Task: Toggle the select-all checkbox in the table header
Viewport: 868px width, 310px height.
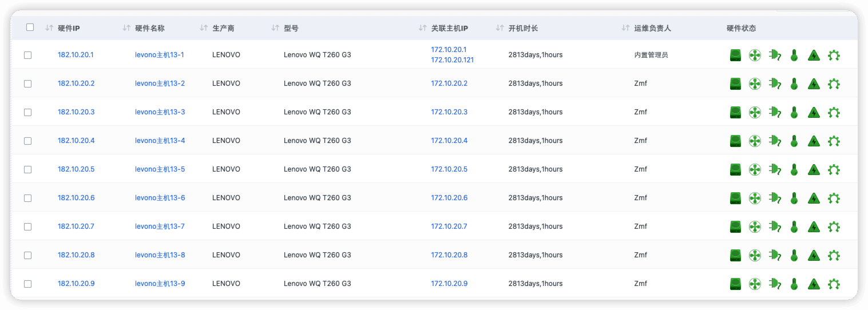Action: 30,27
